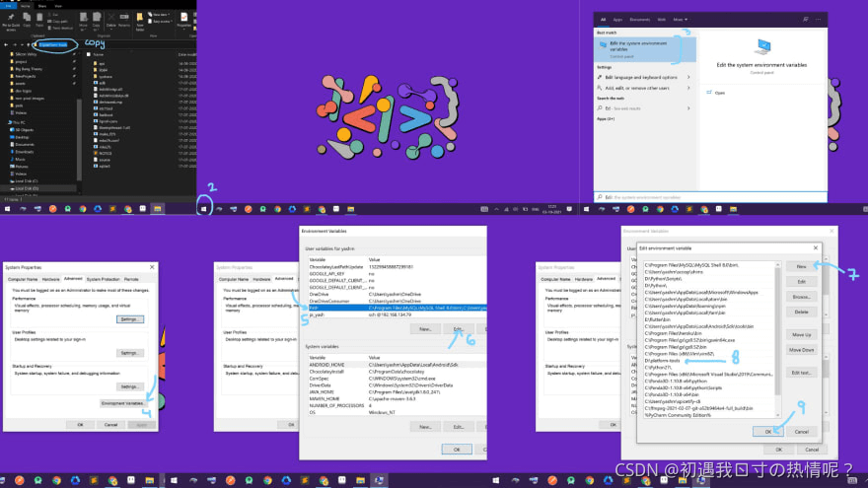This screenshot has height=488, width=868.
Task: Click the Environment Variables... button
Action: pyautogui.click(x=124, y=403)
